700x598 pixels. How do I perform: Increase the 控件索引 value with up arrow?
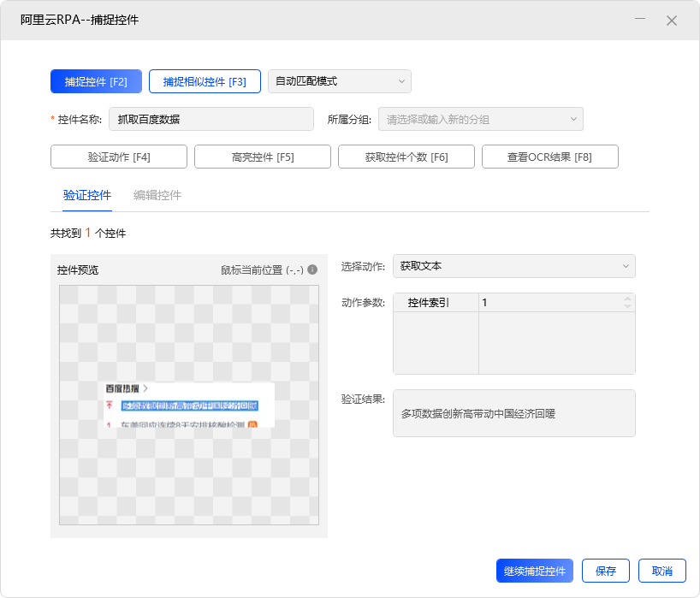pos(627,299)
